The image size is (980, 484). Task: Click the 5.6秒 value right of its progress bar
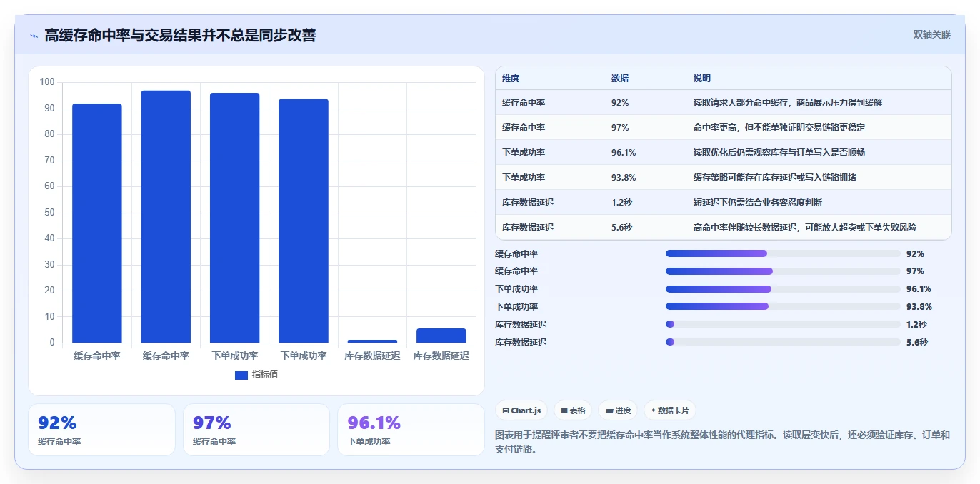point(917,342)
